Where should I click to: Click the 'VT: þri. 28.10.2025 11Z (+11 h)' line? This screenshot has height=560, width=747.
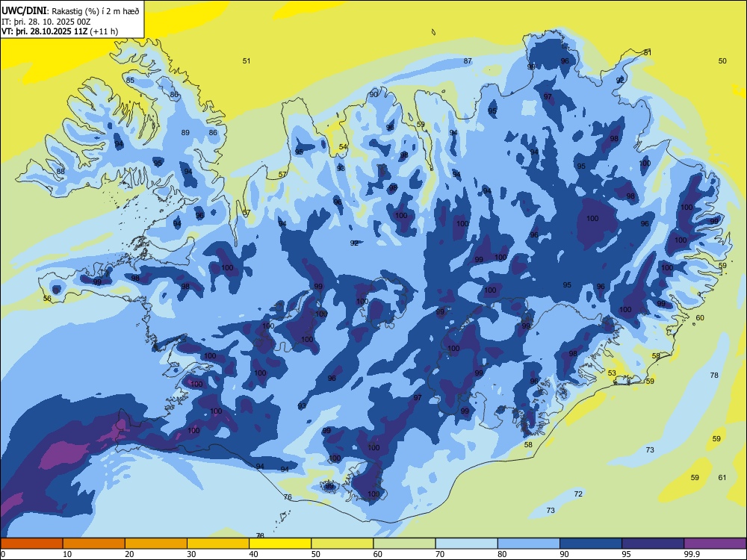[x=60, y=31]
